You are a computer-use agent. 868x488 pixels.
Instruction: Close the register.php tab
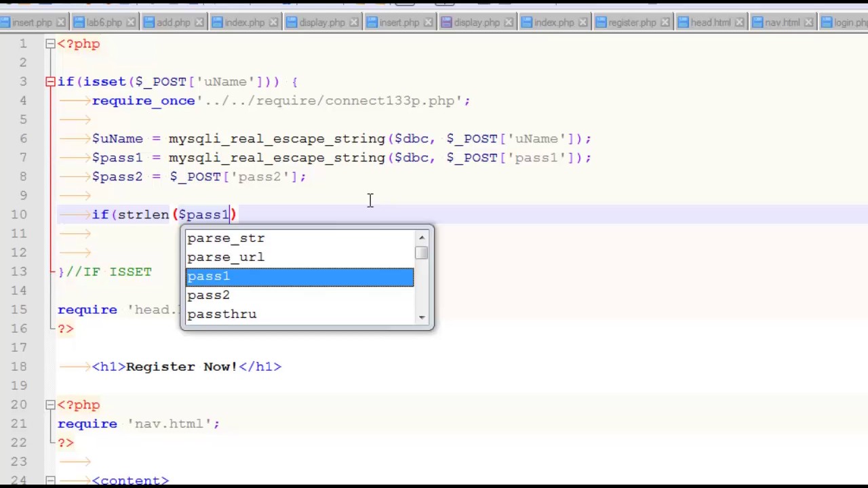[x=665, y=23]
